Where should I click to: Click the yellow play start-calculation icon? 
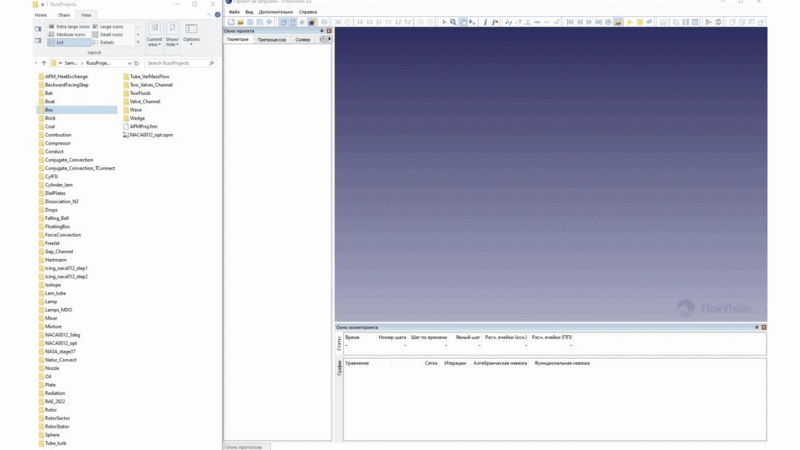(x=630, y=22)
